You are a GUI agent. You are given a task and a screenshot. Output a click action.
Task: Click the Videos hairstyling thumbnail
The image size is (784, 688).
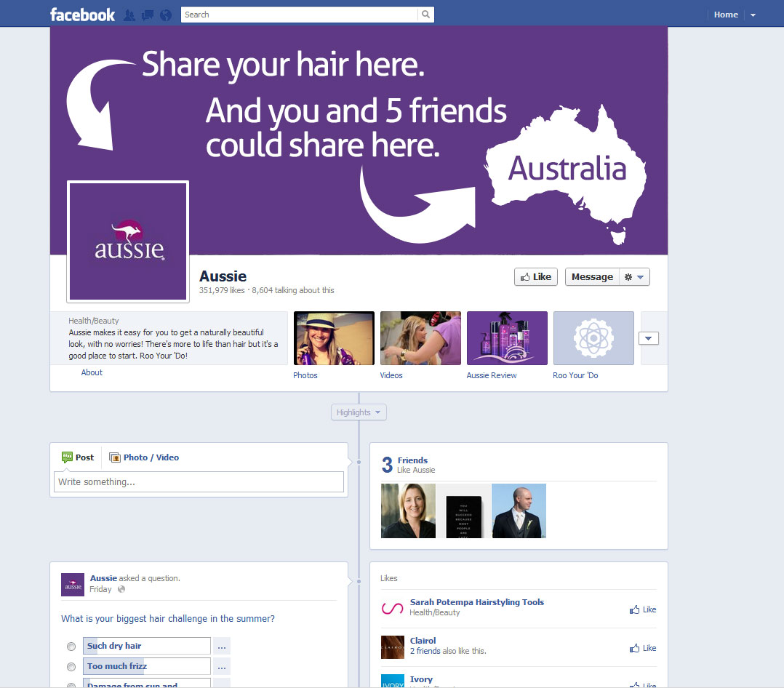coord(420,338)
